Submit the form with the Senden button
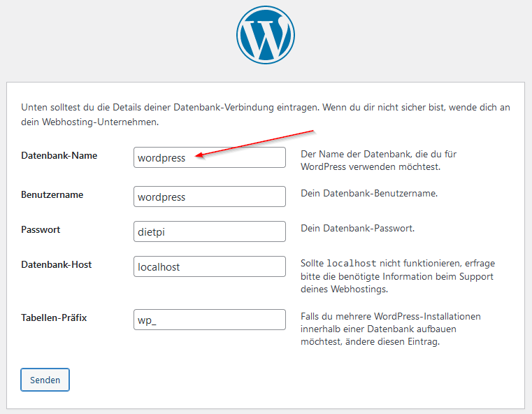 tap(45, 380)
